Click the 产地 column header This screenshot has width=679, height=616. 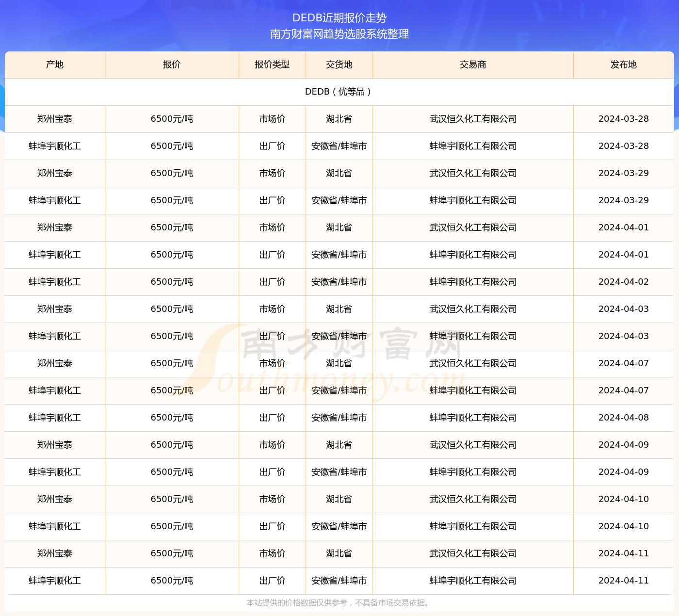[55, 65]
